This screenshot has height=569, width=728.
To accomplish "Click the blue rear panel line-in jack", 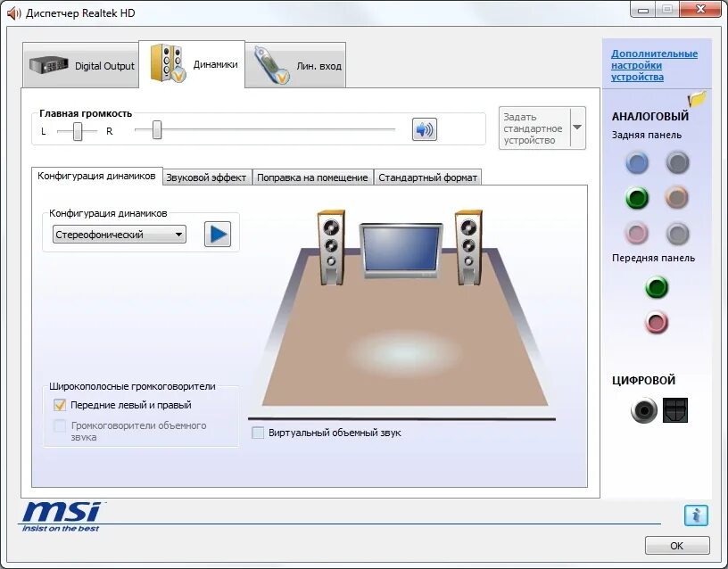I will pyautogui.click(x=636, y=162).
